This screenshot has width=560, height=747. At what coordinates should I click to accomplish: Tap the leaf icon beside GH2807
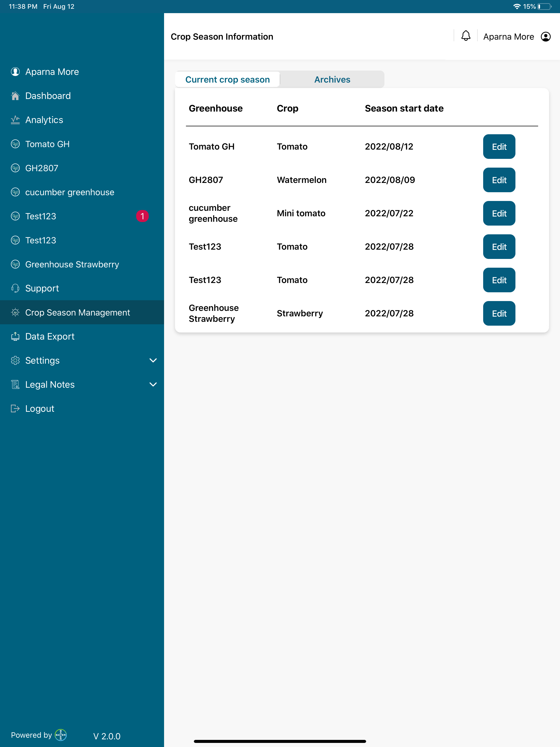pyautogui.click(x=15, y=168)
